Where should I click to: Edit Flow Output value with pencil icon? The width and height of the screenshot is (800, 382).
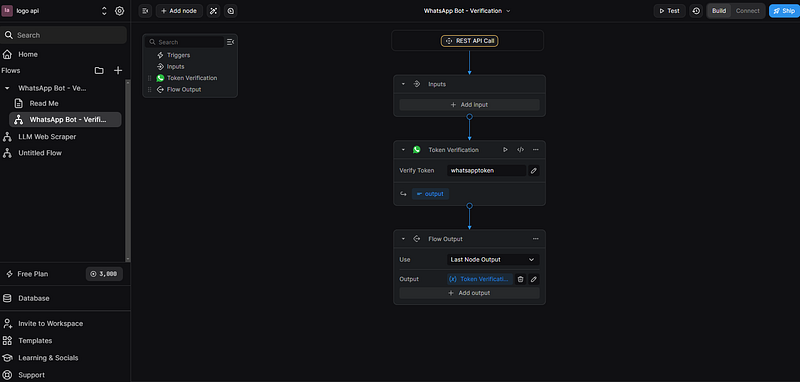pos(534,279)
